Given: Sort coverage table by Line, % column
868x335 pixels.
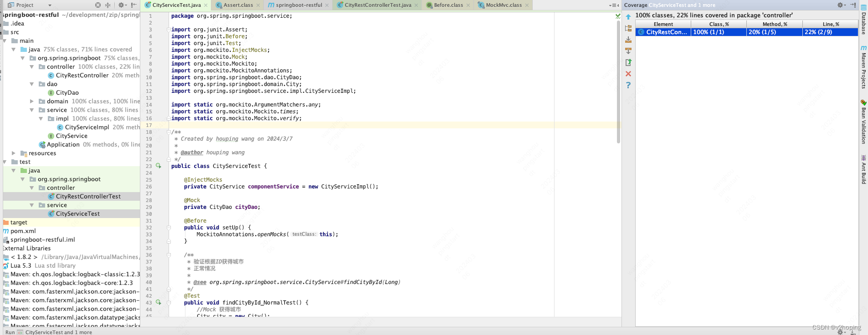Looking at the screenshot, I should [x=831, y=24].
